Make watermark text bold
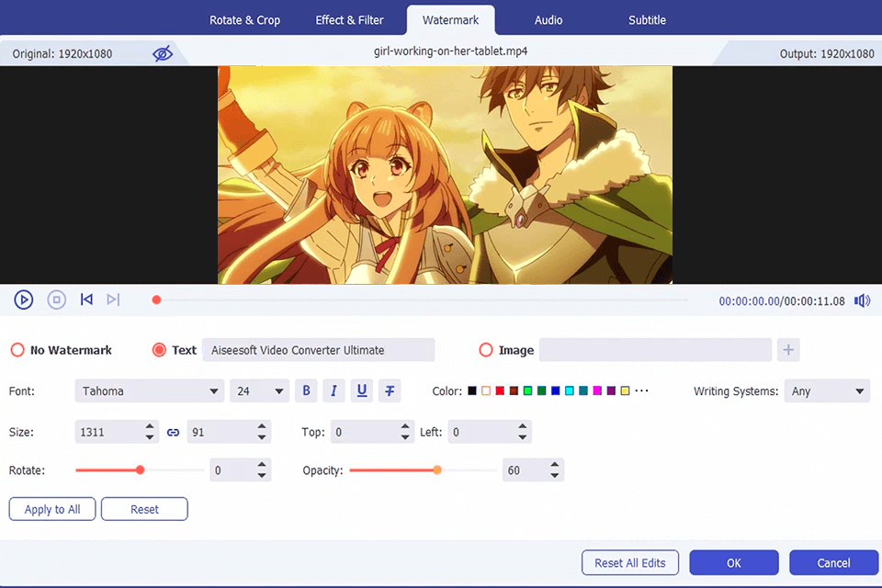The width and height of the screenshot is (882, 588). 306,390
